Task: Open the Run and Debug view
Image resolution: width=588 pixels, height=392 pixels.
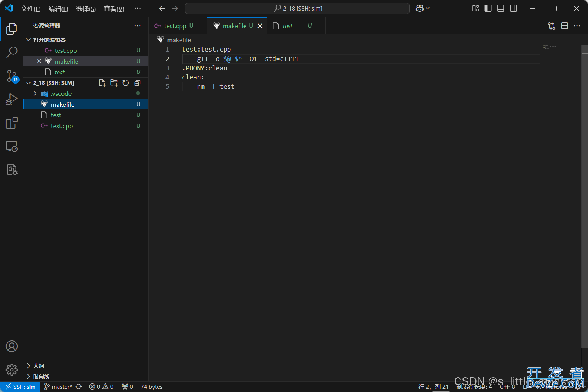Action: (12, 99)
